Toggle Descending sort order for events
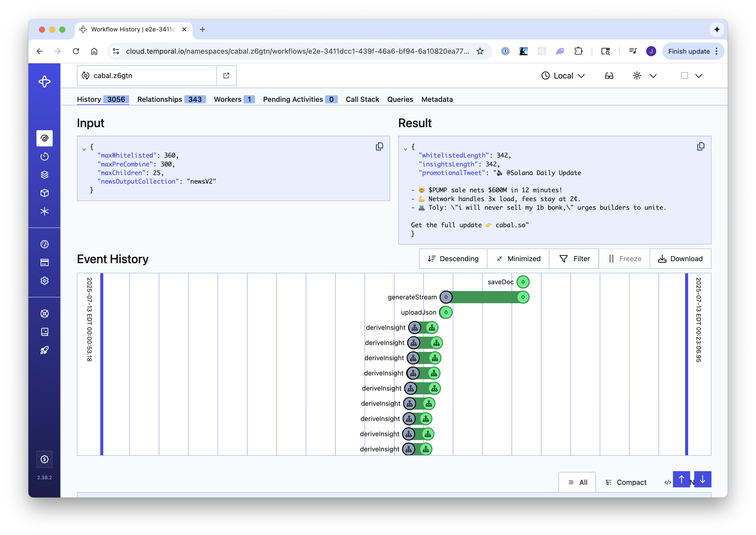This screenshot has width=756, height=535. point(453,259)
